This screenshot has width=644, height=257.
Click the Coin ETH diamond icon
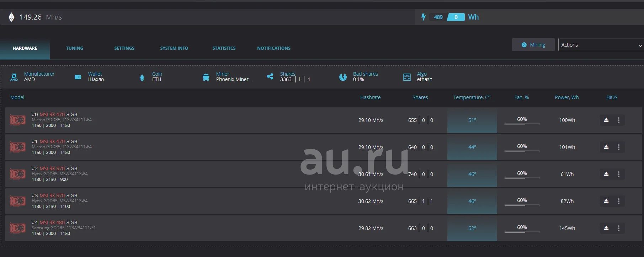(x=142, y=77)
